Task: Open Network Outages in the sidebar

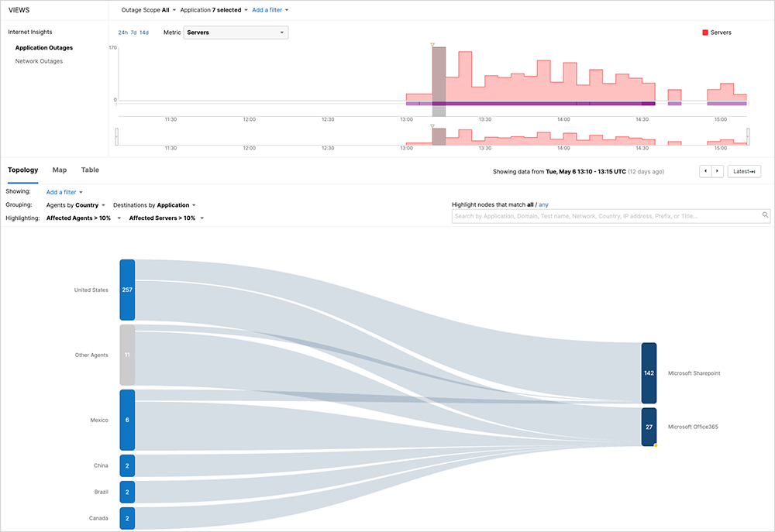Action: point(39,61)
